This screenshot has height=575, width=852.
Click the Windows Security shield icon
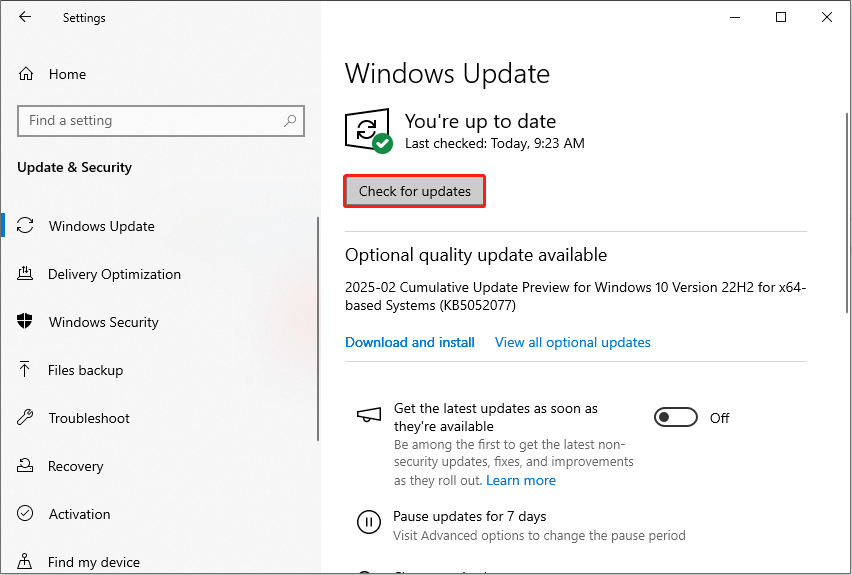tap(26, 322)
